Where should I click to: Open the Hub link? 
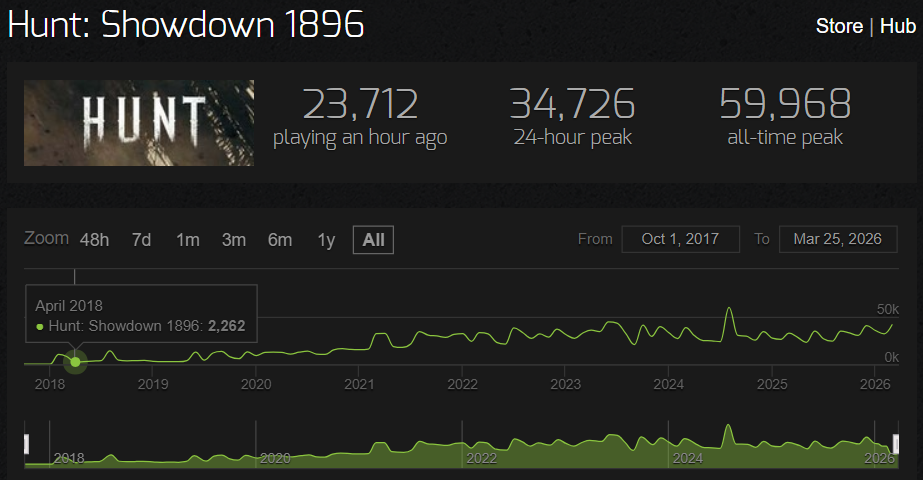(x=898, y=26)
